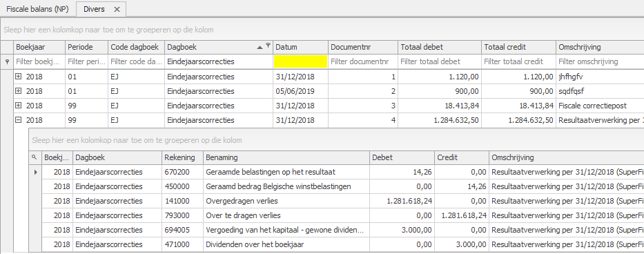Click the sort arrow on Dagboek header

260,47
